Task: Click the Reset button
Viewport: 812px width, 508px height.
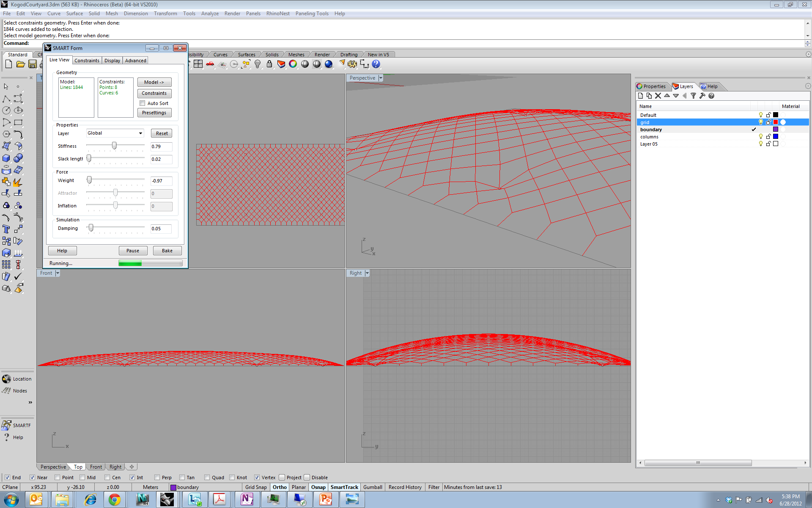Action: [162, 133]
